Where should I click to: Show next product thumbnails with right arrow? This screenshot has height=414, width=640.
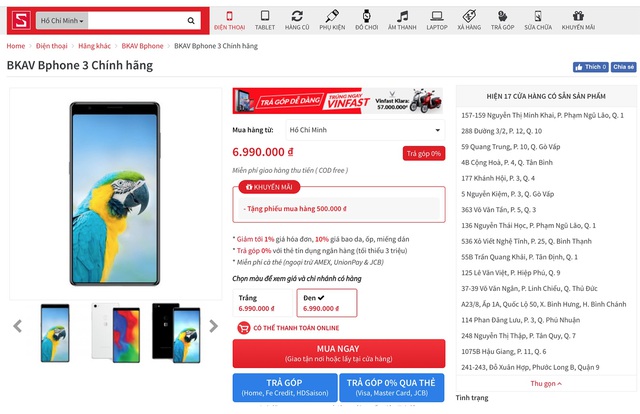point(213,326)
